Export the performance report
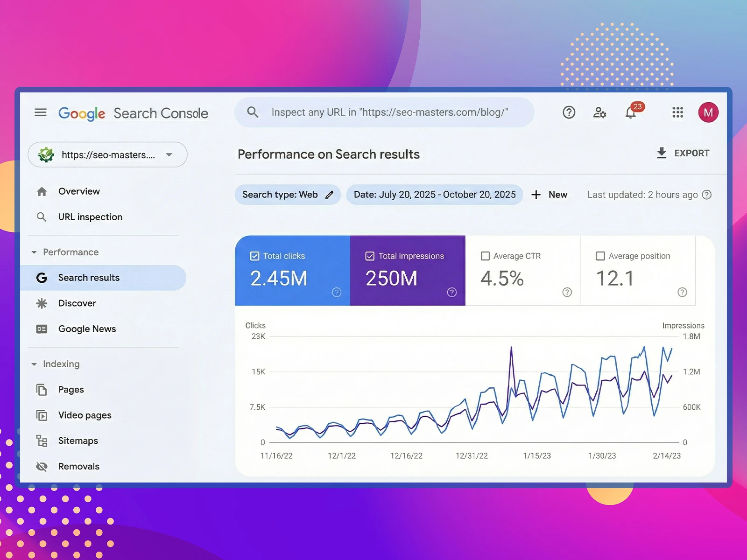This screenshot has height=560, width=747. tap(683, 153)
